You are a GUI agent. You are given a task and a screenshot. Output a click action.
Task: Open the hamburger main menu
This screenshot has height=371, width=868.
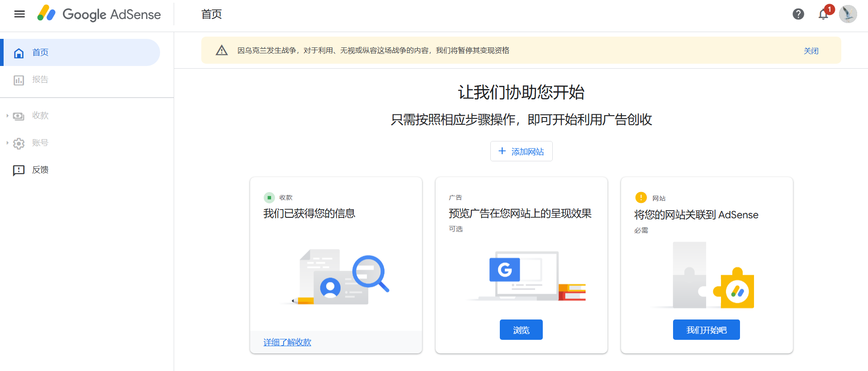point(19,14)
